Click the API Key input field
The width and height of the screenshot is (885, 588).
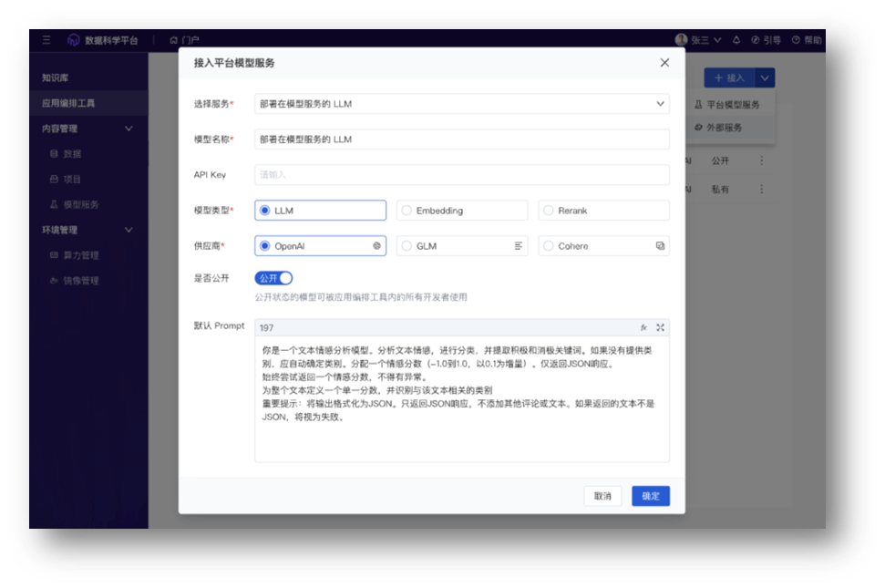click(462, 175)
